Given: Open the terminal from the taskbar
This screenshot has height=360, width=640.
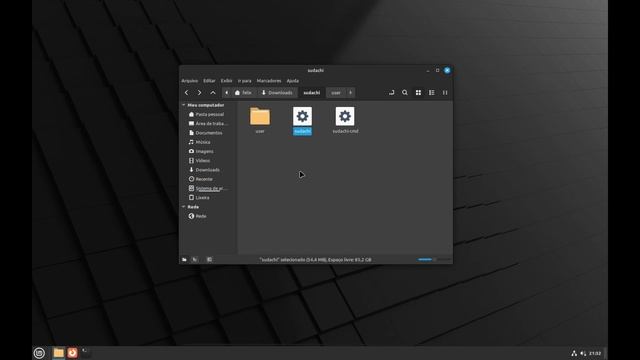Looking at the screenshot, I should pos(86,353).
